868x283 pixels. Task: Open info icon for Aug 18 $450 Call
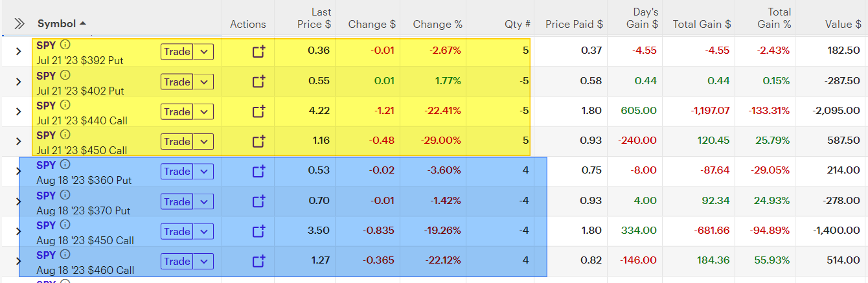[x=65, y=225]
